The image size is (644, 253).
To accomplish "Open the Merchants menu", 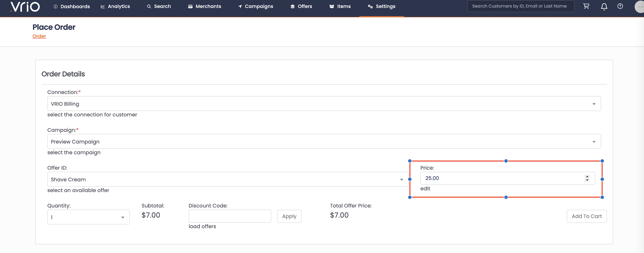I will click(x=204, y=6).
